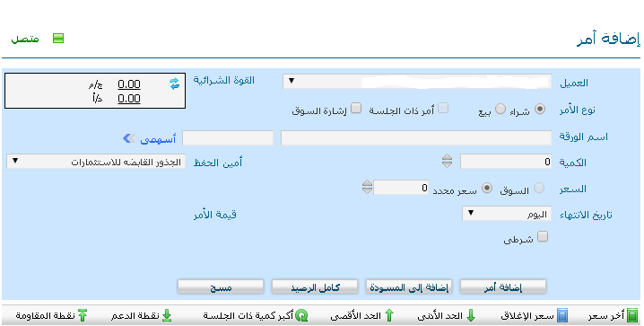644x326 pixels.
Task: Enable إشارة السوق checkbox
Action: (x=357, y=109)
